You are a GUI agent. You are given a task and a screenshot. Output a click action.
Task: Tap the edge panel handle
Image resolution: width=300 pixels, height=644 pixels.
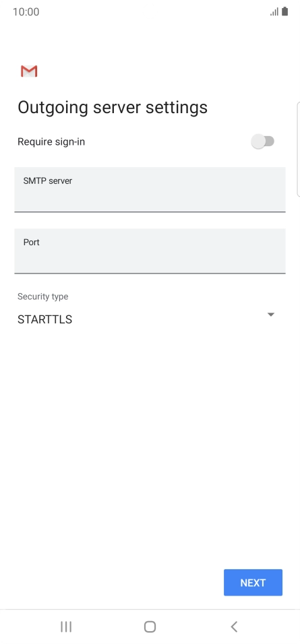[x=298, y=150]
